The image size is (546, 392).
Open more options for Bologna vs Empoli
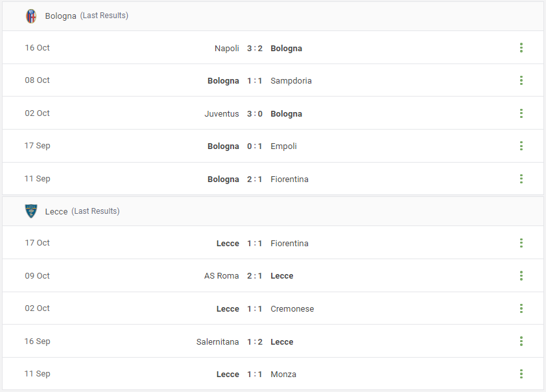[521, 146]
